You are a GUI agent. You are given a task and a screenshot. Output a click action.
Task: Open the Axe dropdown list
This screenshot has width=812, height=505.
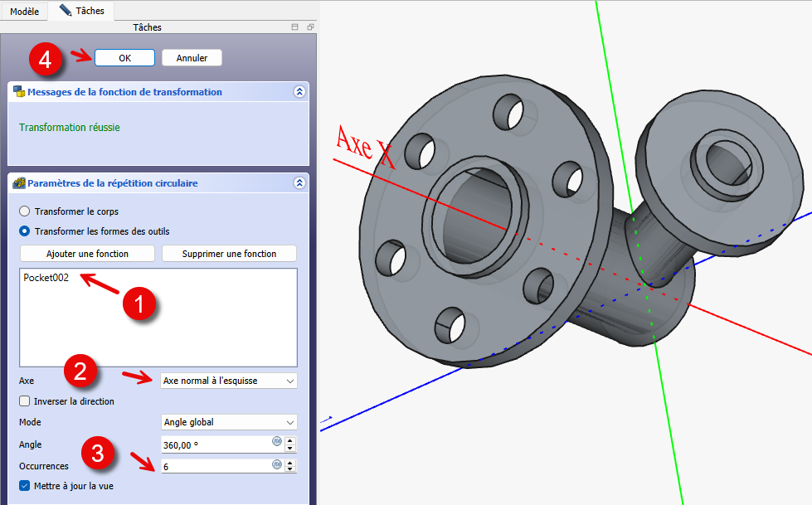(228, 381)
